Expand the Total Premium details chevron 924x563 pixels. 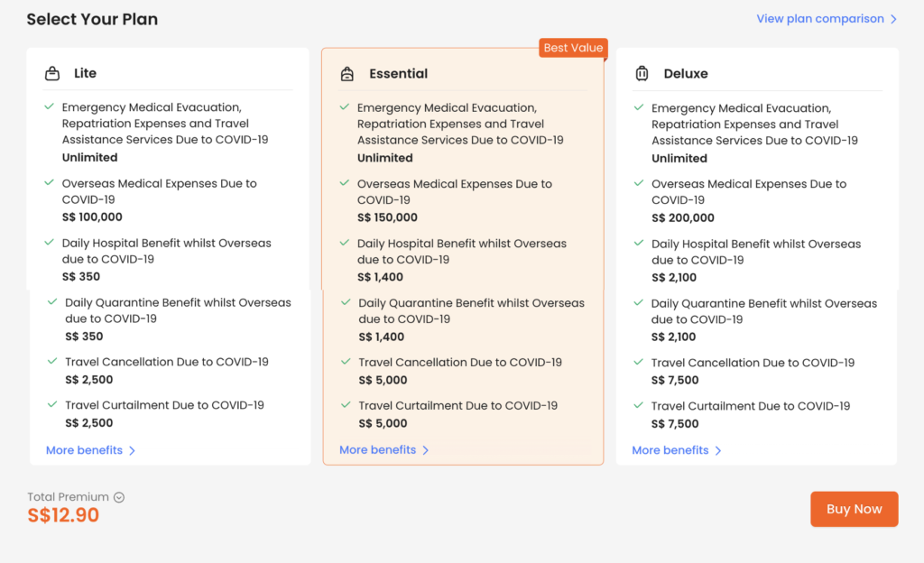coord(119,497)
